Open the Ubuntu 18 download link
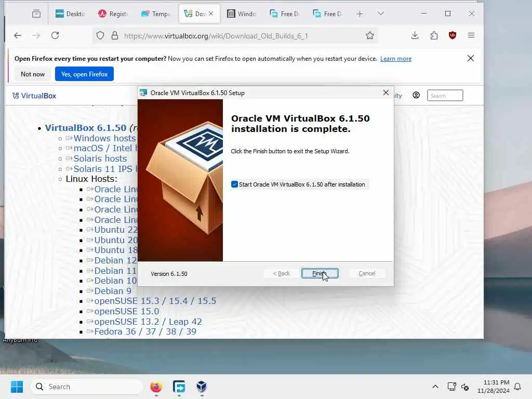This screenshot has height=399, width=532. click(116, 250)
